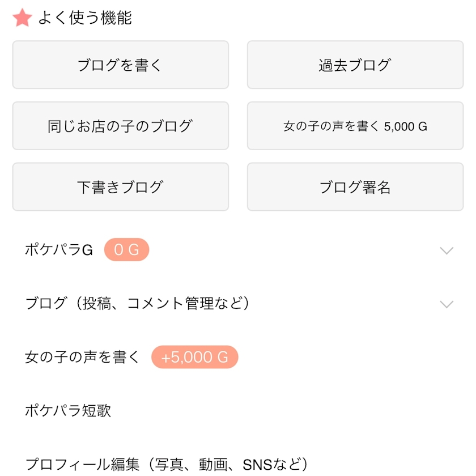Tap the よく使う機能 section heading
The image size is (476, 476).
pyautogui.click(x=85, y=18)
